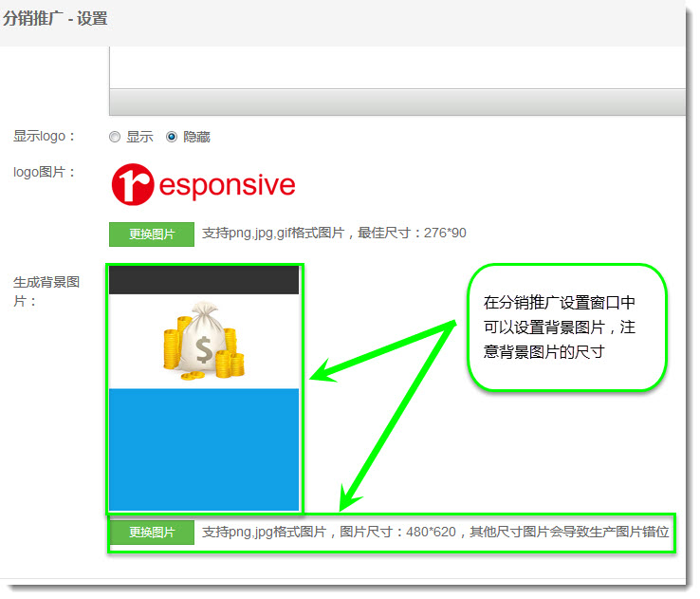Select the 隐藏 radio button
700x599 pixels.
(172, 137)
